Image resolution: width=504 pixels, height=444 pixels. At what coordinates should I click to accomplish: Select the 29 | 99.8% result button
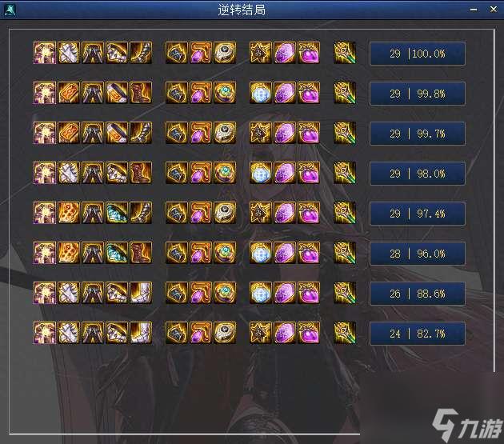[418, 94]
